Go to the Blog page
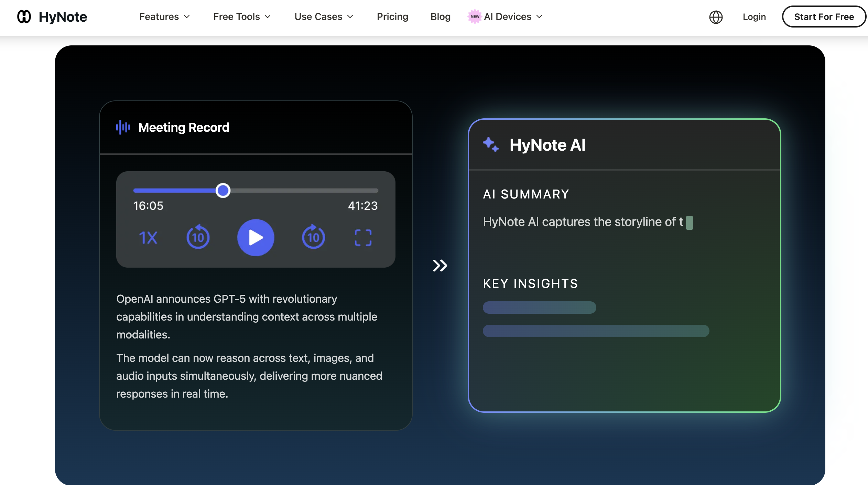The width and height of the screenshot is (868, 485). coord(441,17)
